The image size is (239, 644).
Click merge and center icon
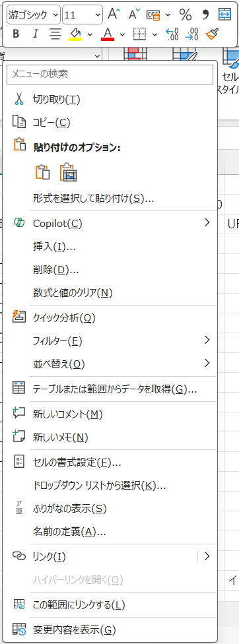(224, 15)
